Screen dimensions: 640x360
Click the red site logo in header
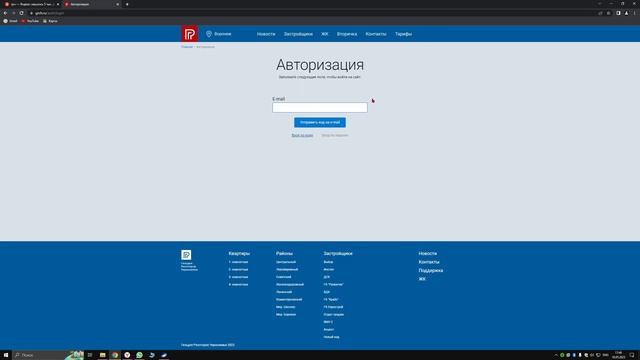point(189,34)
